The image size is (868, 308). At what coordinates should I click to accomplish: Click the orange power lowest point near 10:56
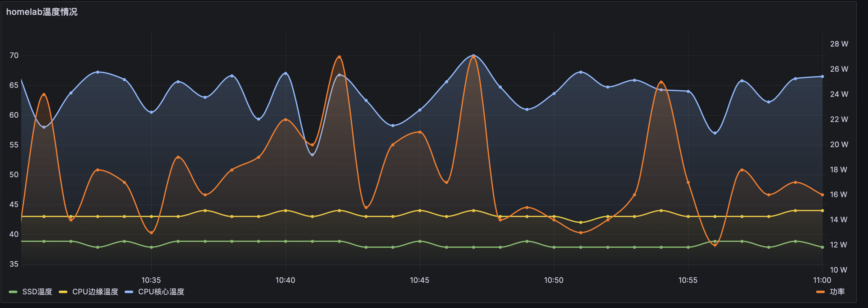[715, 245]
